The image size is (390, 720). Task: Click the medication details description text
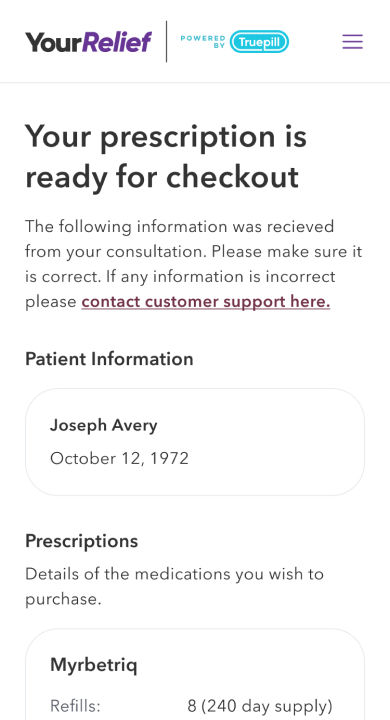tap(175, 586)
